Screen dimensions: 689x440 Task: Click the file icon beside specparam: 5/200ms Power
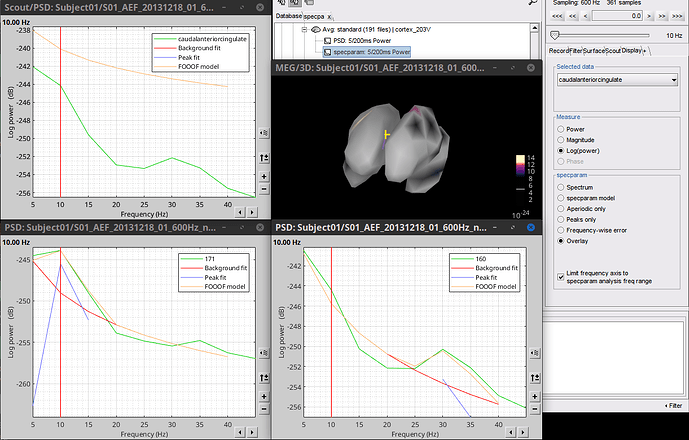tap(327, 52)
